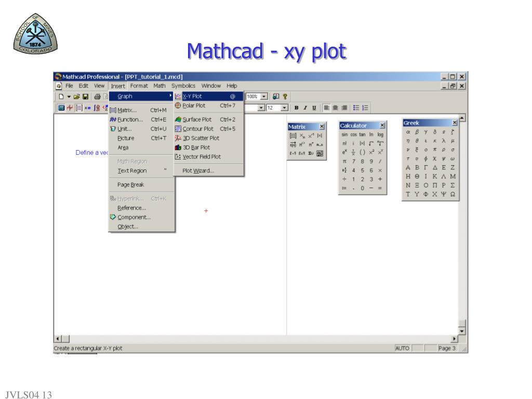
Task: Close the Matrix palette
Action: [322, 127]
